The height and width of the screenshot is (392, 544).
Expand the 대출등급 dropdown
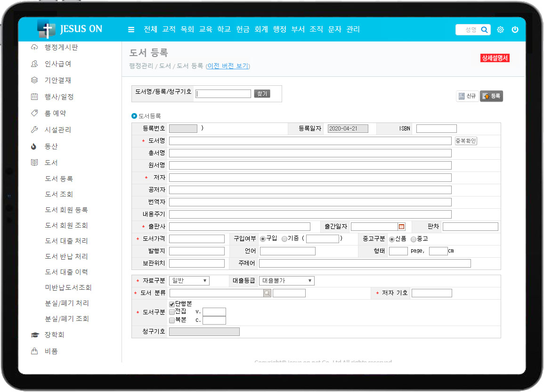286,281
